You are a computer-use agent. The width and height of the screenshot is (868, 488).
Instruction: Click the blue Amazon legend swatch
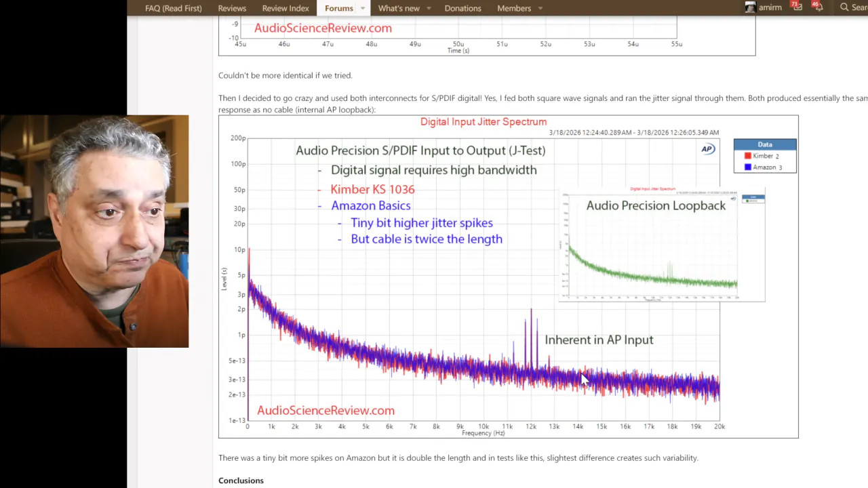747,167
